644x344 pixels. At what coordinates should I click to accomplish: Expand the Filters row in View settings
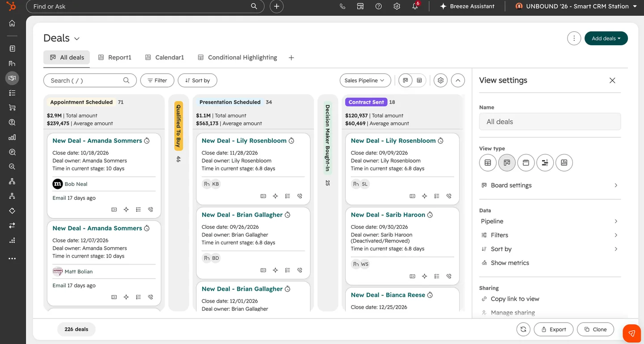pyautogui.click(x=550, y=235)
